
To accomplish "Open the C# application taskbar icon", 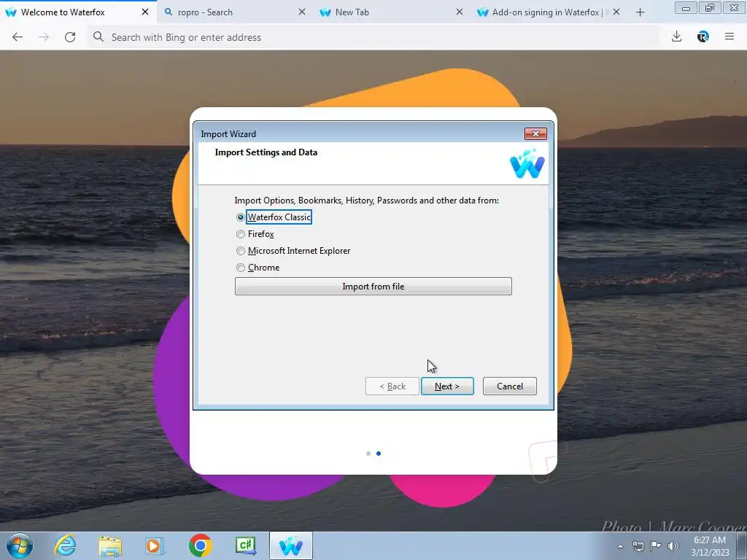I will pos(246,545).
